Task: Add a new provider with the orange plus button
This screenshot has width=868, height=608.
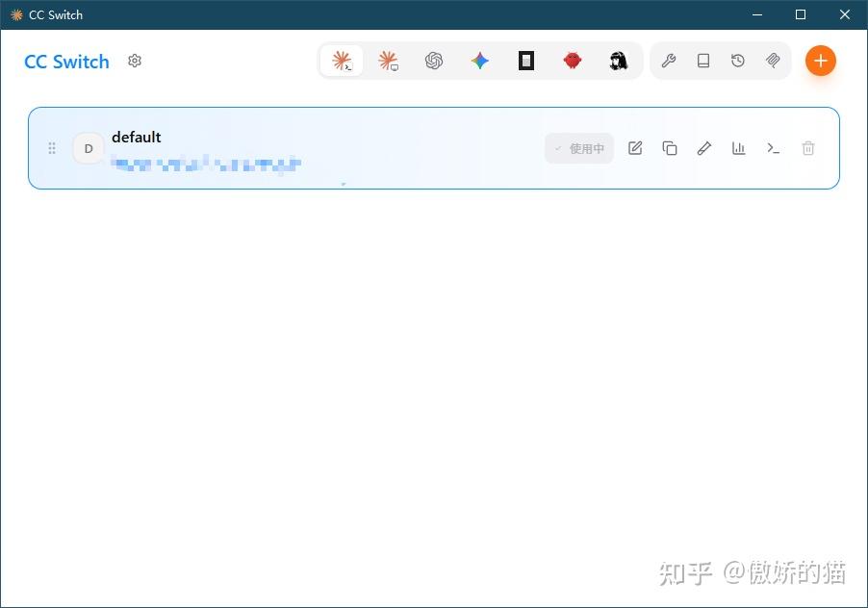Action: pyautogui.click(x=821, y=61)
